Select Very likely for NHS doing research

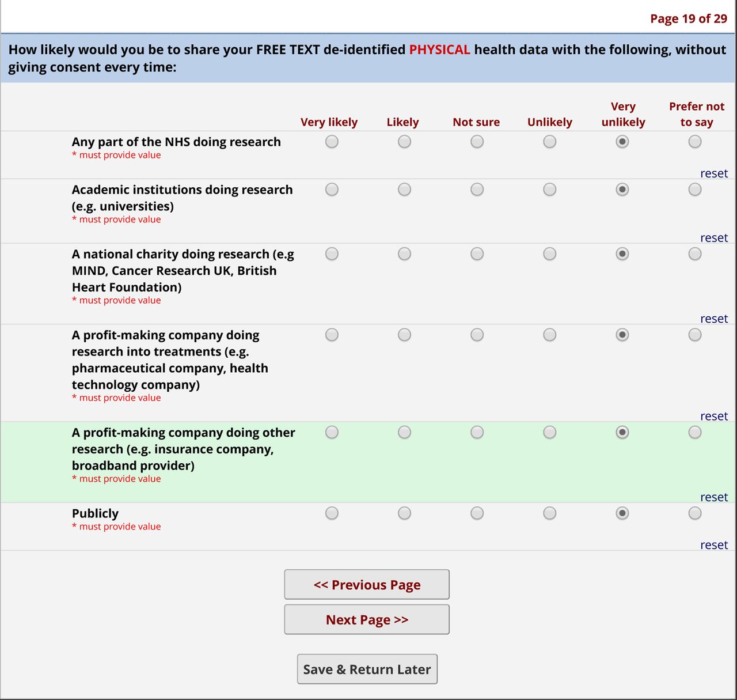coord(332,142)
